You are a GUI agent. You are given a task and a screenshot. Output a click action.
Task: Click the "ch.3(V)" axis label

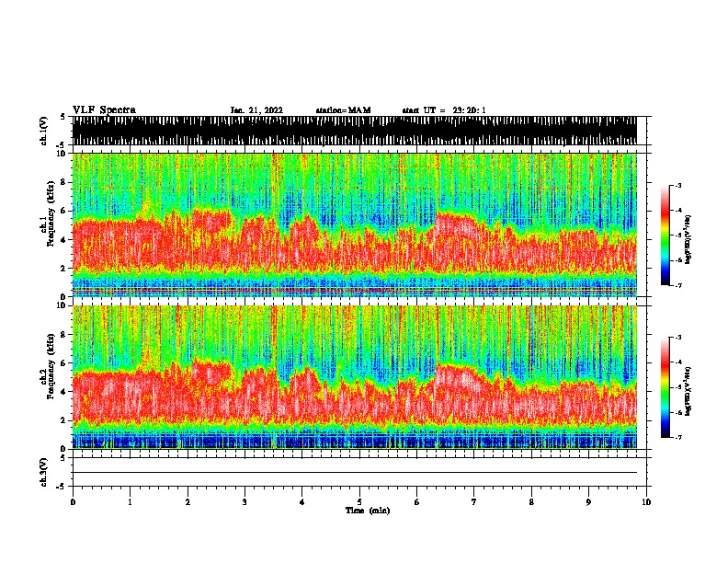pyautogui.click(x=44, y=472)
